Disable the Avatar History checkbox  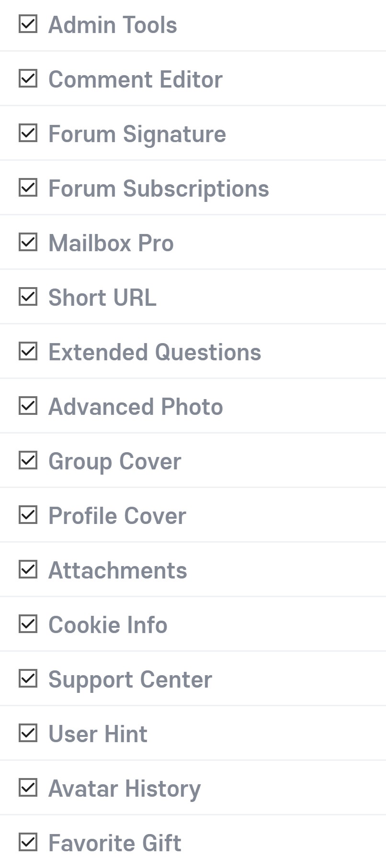click(x=28, y=788)
